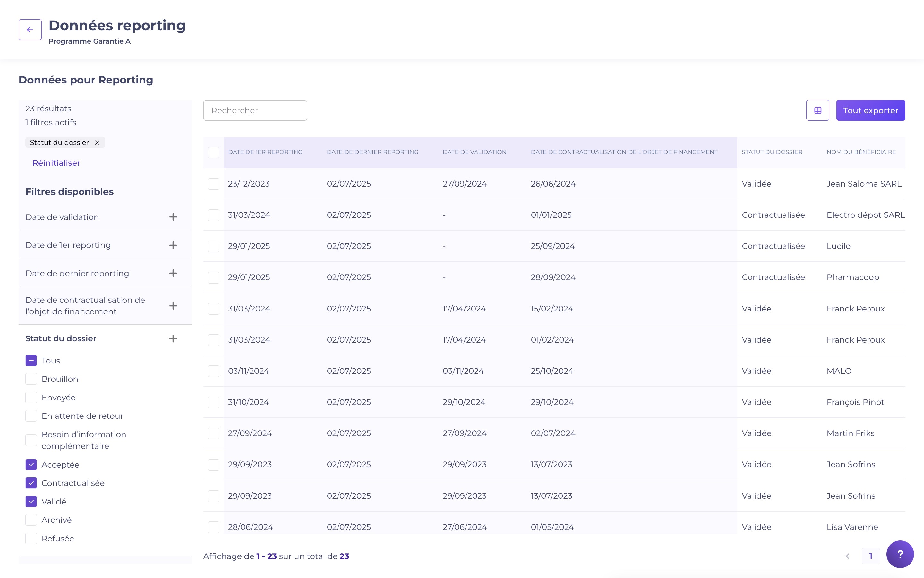Select the Jean Saloma SARL row checkbox

(213, 184)
